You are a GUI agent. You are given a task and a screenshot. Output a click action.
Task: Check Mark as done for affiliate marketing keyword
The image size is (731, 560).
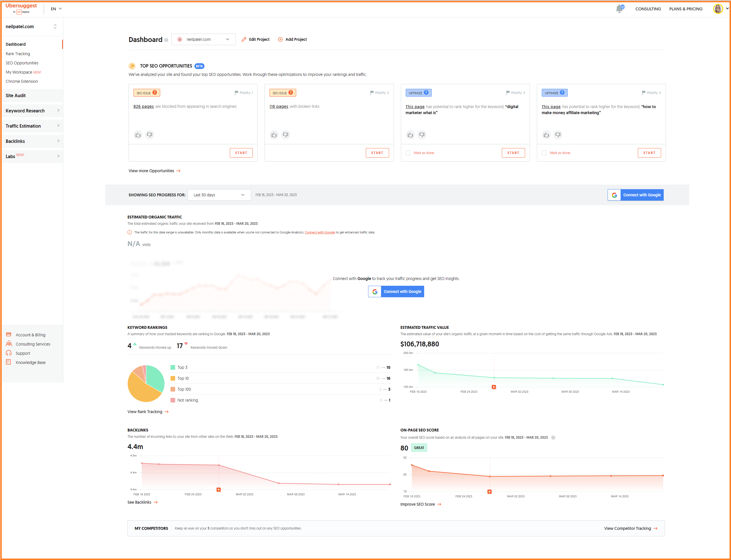544,153
